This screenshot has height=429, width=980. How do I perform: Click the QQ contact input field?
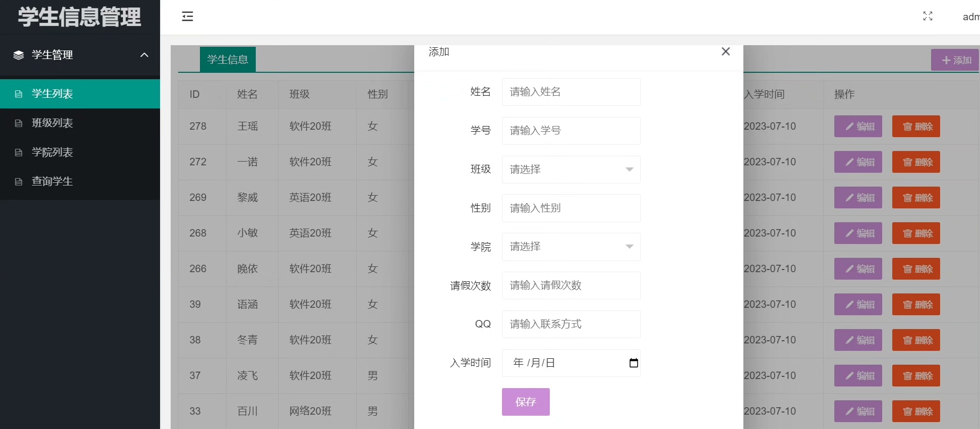[x=571, y=324]
